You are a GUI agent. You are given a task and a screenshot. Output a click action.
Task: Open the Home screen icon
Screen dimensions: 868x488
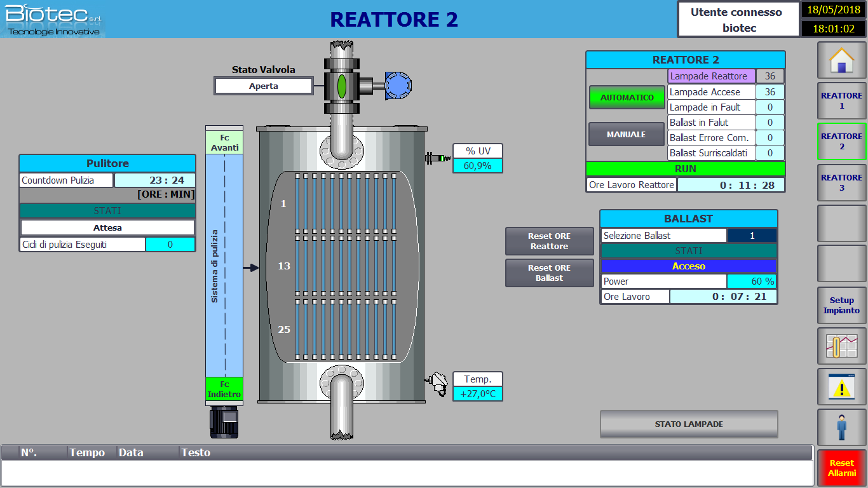click(x=841, y=60)
